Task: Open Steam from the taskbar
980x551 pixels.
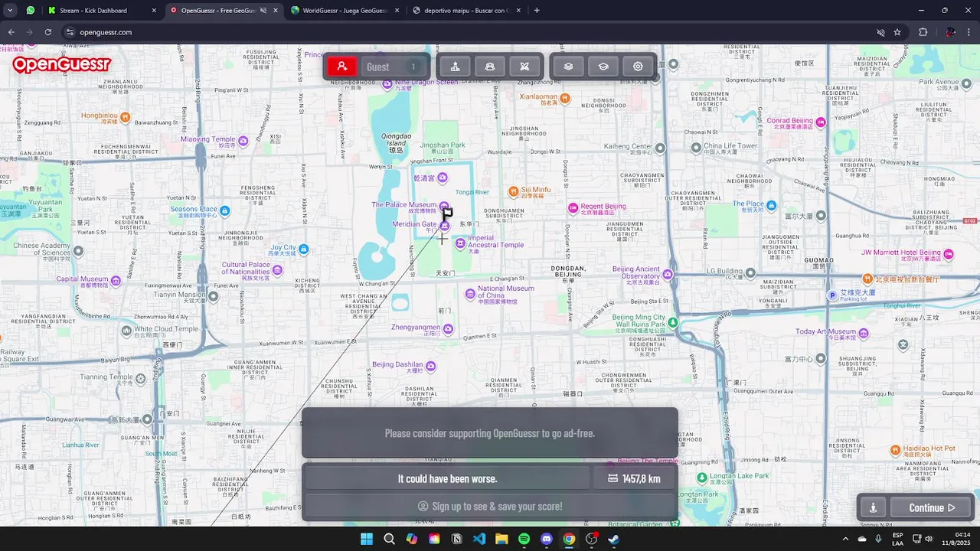Action: [614, 539]
